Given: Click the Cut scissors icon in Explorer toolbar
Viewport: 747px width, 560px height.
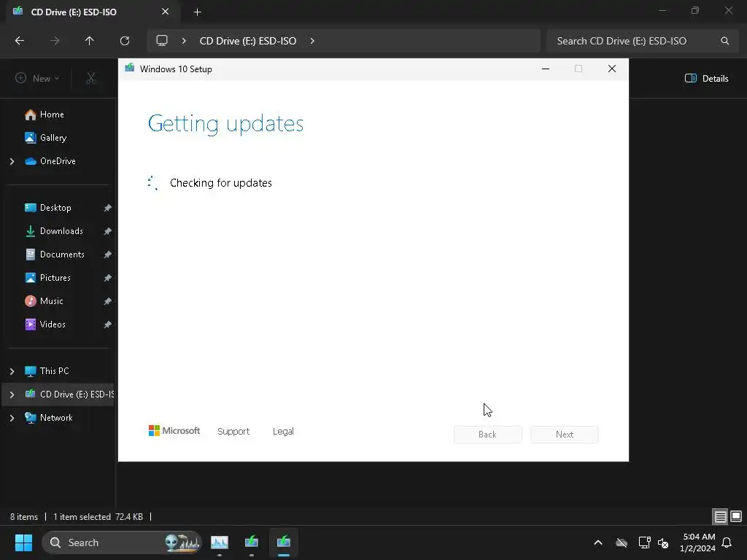Looking at the screenshot, I should (x=91, y=78).
